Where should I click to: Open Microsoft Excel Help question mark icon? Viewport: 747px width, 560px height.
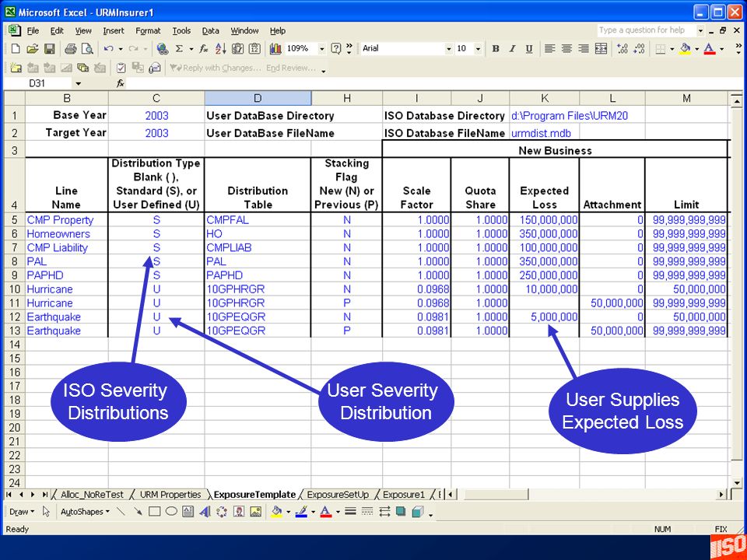pos(336,48)
